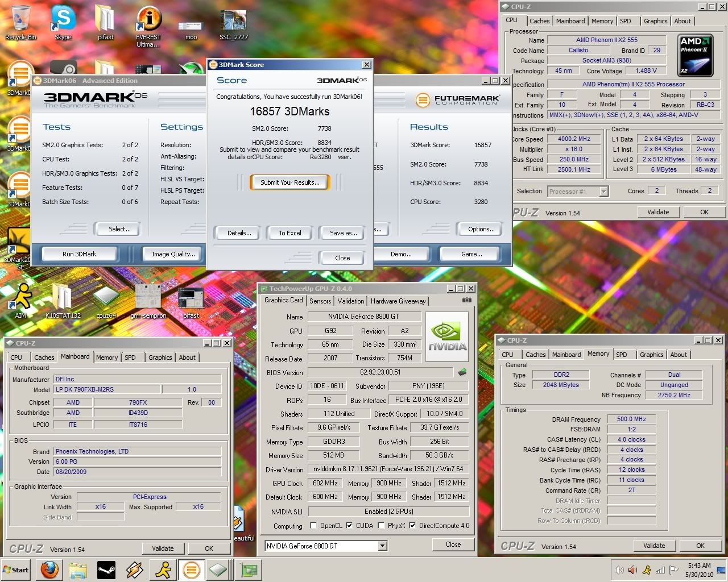
Task: Open the network signal tray icon
Action: coord(660,569)
